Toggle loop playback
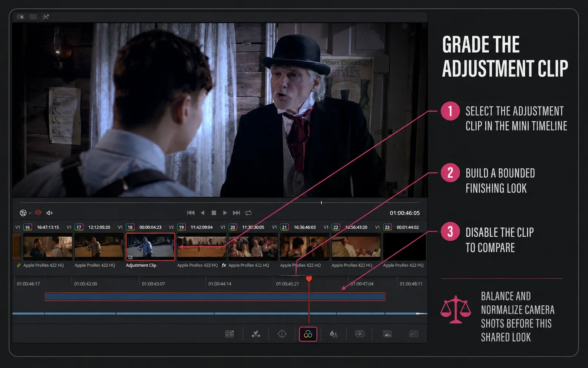588x368 pixels. pos(249,213)
